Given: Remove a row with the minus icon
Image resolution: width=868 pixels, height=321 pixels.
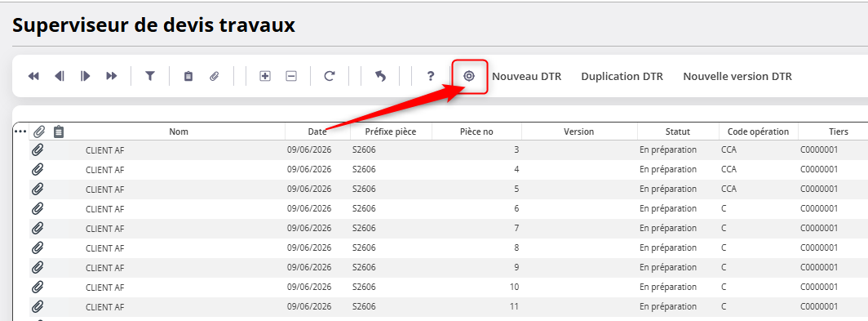Looking at the screenshot, I should click(x=291, y=77).
